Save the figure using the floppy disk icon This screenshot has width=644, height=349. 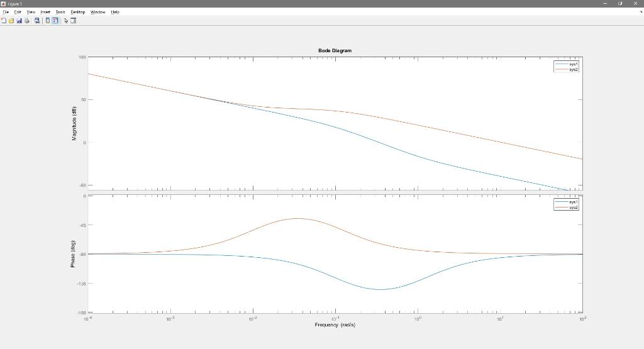point(19,21)
